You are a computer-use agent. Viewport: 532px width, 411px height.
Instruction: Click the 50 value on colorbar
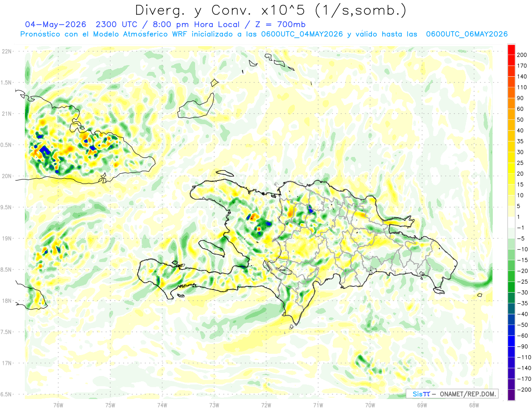[520, 120]
